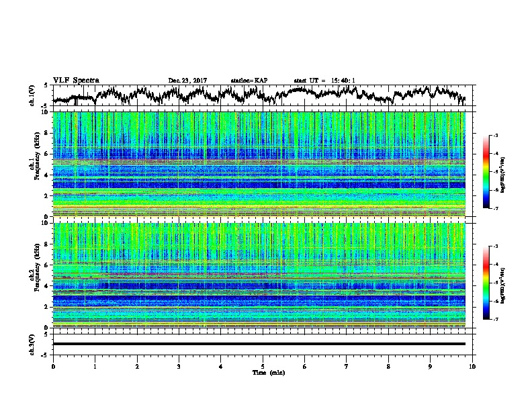Screen dimensions: 532x411
Task: Select the "station=KAP" header label
Action: pos(249,81)
